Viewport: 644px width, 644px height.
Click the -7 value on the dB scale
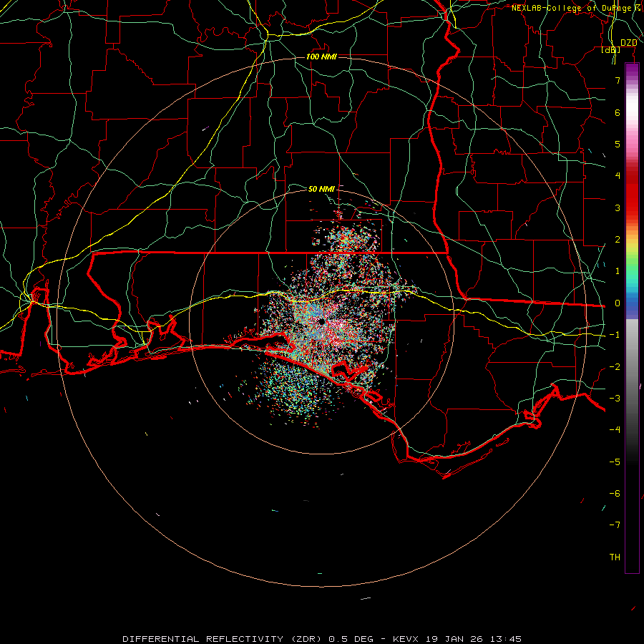615,525
